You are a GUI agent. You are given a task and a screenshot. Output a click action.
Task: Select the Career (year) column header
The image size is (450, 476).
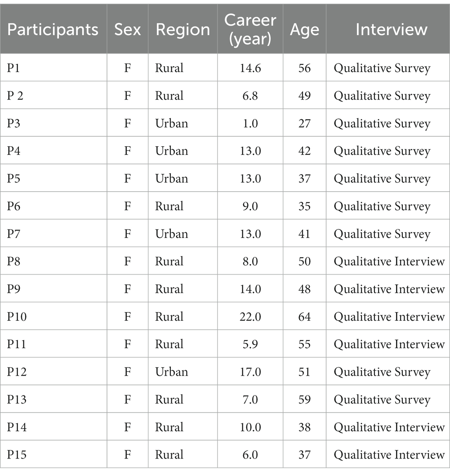pyautogui.click(x=250, y=29)
